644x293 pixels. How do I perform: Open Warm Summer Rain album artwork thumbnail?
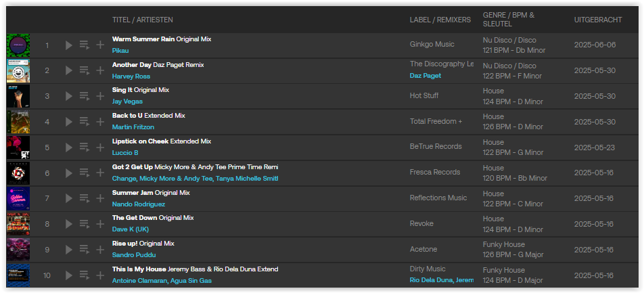coord(18,45)
